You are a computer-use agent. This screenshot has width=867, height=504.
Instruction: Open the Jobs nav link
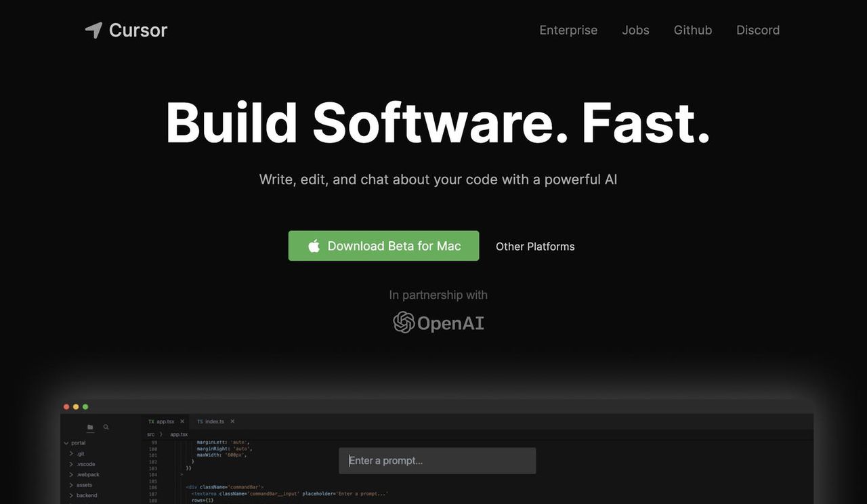pyautogui.click(x=635, y=30)
